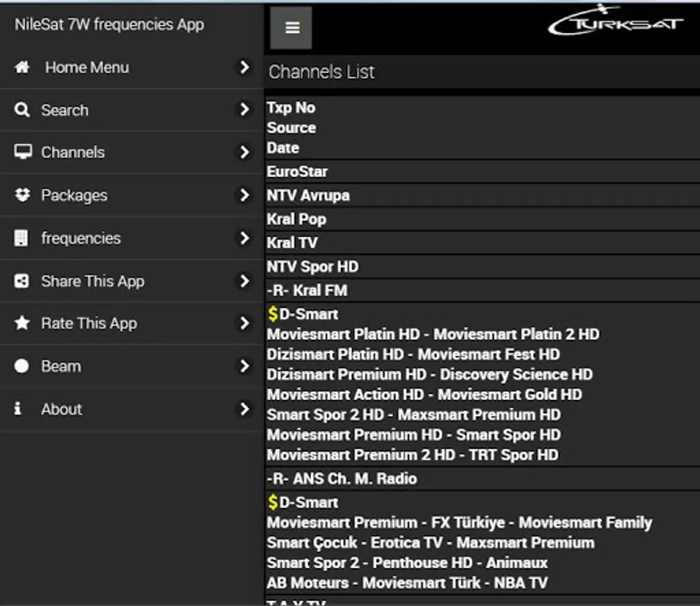Click the Beam circle icon
This screenshot has height=606, width=700.
[x=22, y=366]
